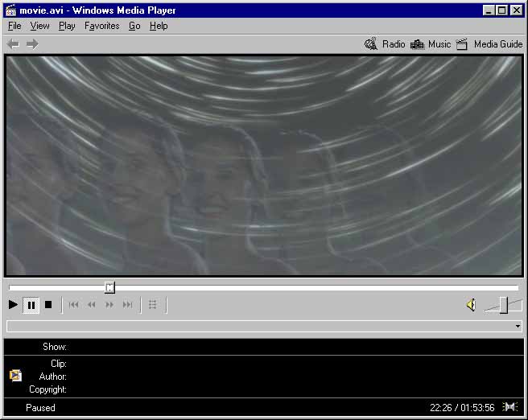Click the Copyright: label
The height and width of the screenshot is (420, 528).
click(47, 389)
